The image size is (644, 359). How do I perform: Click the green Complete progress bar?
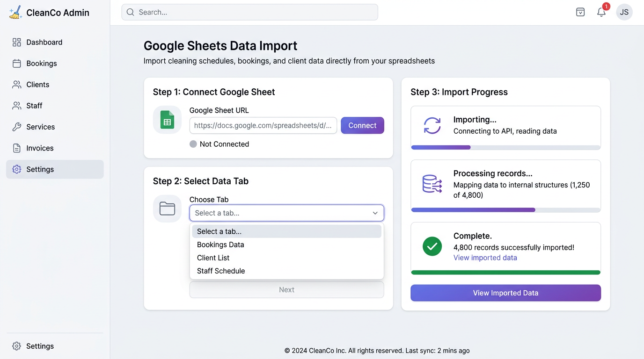[505, 272]
